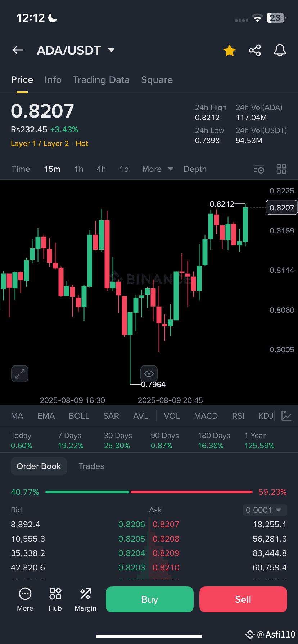Viewport: 298px width, 644px height.
Task: Toggle the MACD indicator
Action: (206, 416)
